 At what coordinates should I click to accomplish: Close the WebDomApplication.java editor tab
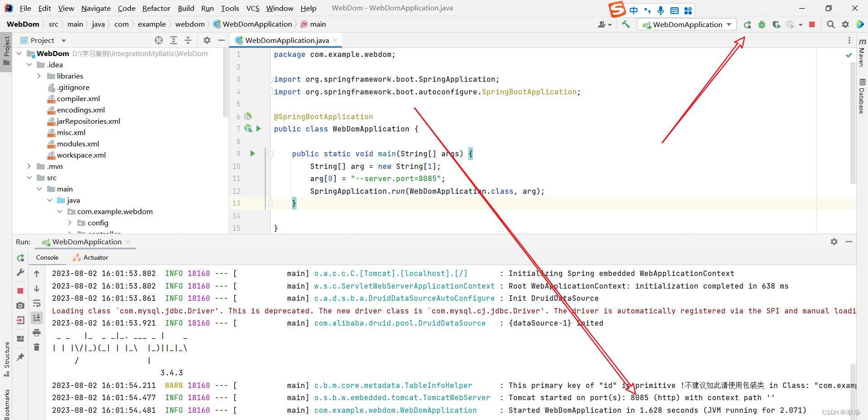[x=335, y=40]
